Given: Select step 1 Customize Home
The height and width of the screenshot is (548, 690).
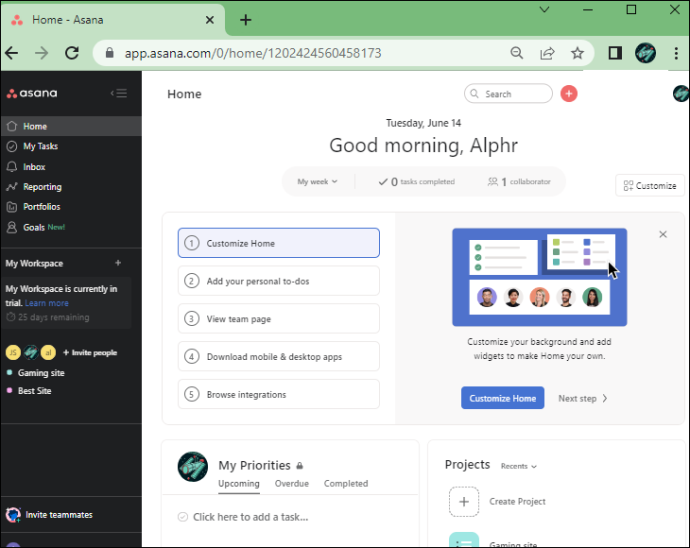Looking at the screenshot, I should [279, 243].
